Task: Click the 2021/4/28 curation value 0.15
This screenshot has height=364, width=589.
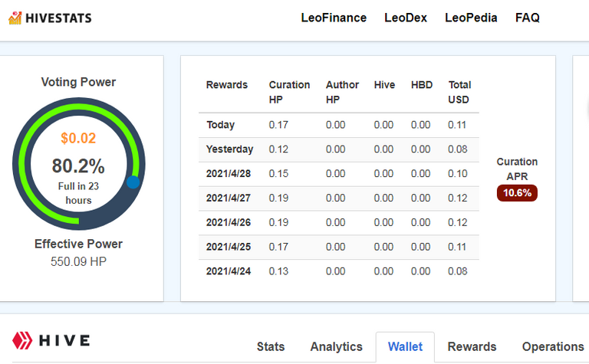Action: pos(278,173)
